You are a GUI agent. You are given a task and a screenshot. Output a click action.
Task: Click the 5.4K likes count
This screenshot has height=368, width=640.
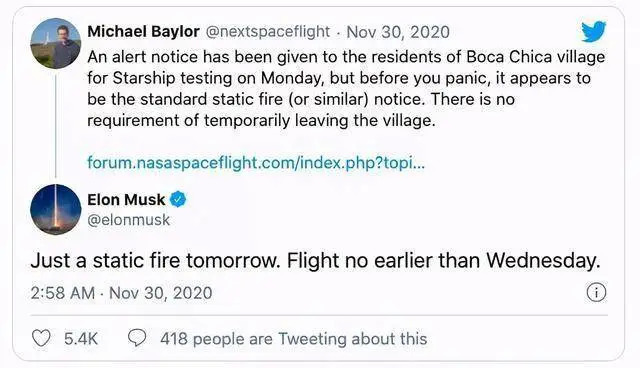tap(81, 339)
